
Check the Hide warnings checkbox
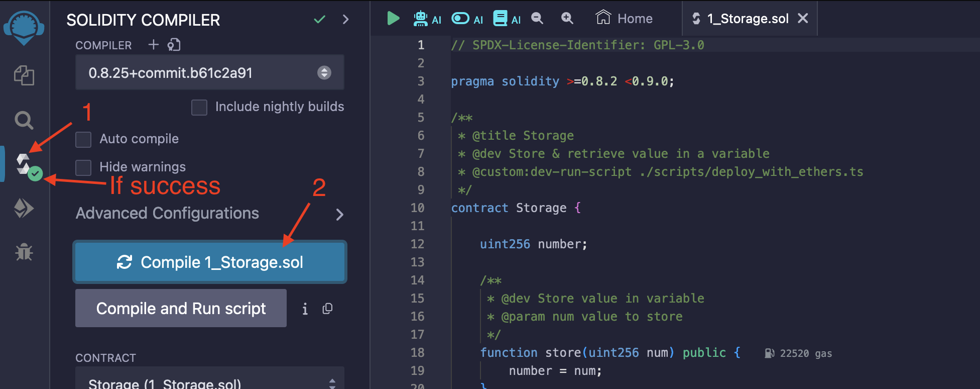pyautogui.click(x=83, y=167)
